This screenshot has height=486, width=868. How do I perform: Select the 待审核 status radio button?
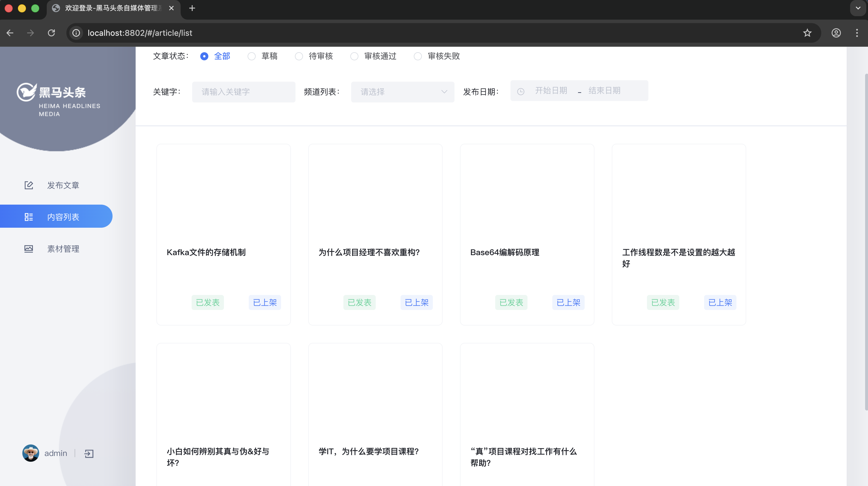click(299, 56)
